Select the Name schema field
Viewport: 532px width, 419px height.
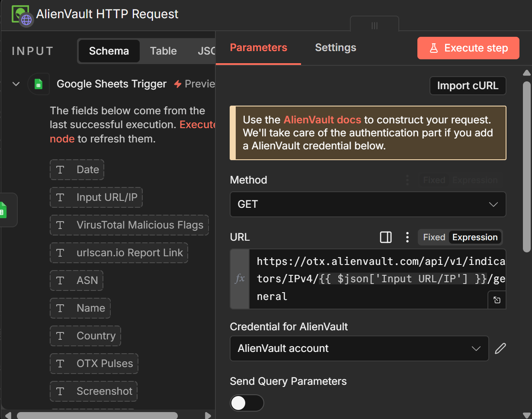(80, 308)
